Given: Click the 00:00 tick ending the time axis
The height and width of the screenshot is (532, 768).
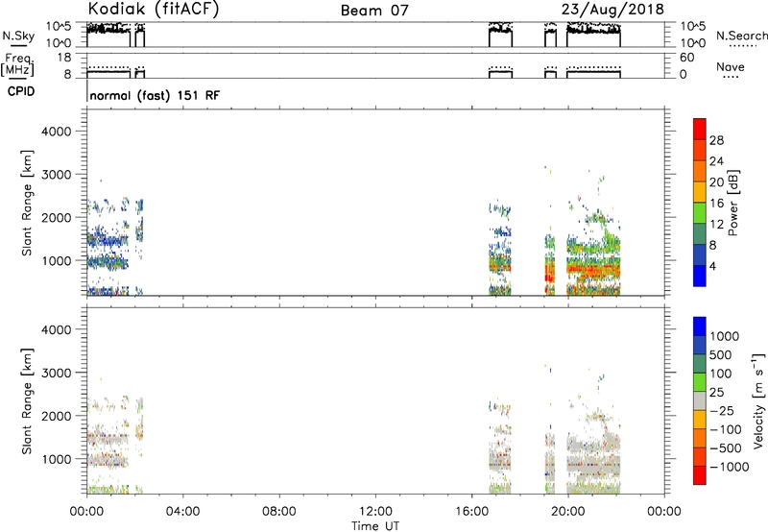Looking at the screenshot, I should click(664, 512).
